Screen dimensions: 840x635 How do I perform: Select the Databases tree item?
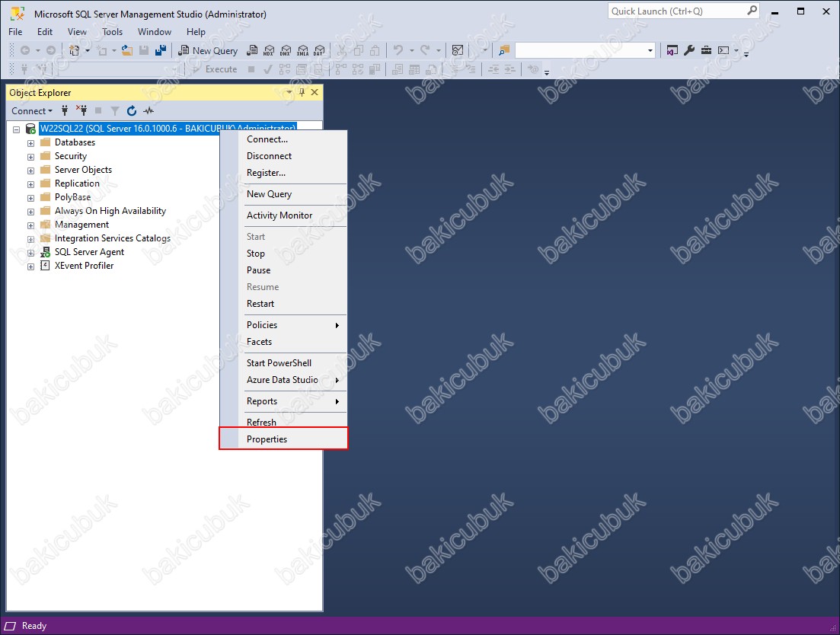(75, 142)
